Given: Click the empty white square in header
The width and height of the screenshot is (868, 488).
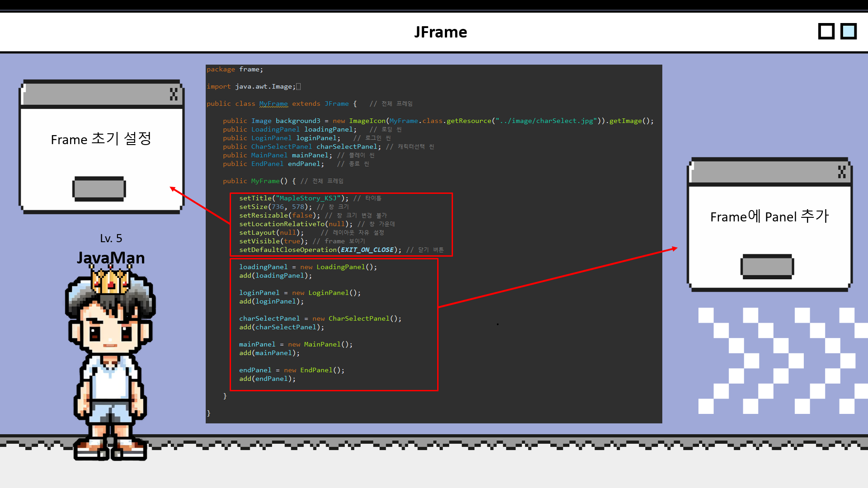Looking at the screenshot, I should pyautogui.click(x=826, y=32).
